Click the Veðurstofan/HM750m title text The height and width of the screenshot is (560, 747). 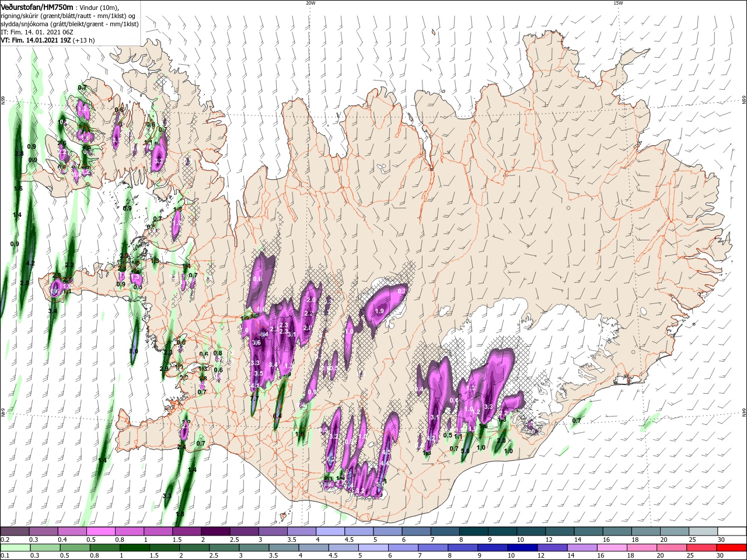[x=37, y=6]
